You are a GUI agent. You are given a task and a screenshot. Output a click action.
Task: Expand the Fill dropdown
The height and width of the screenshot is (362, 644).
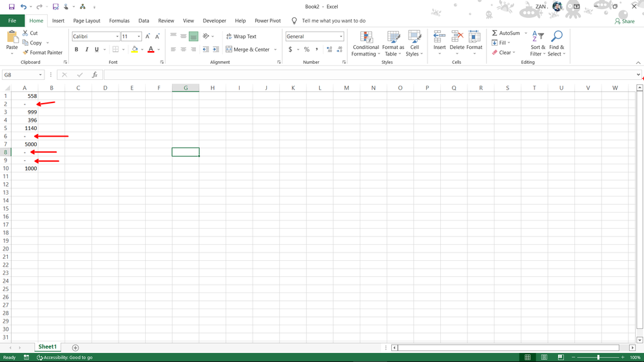click(509, 43)
